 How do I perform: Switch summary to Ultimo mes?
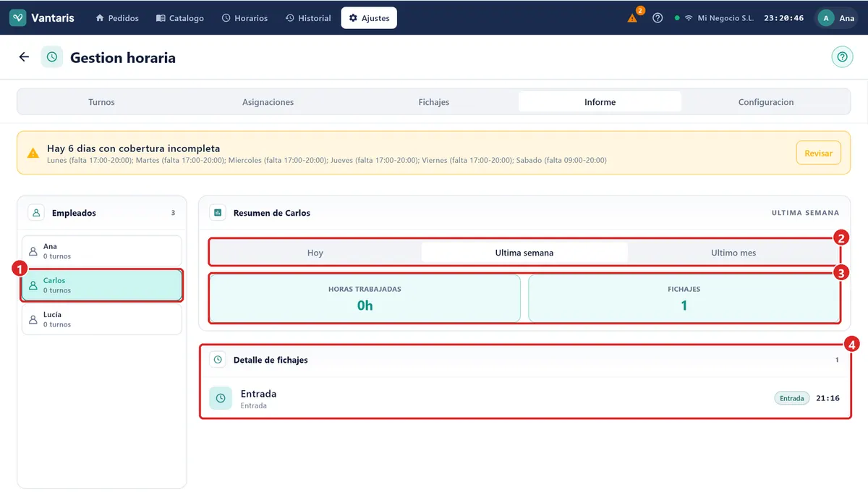(733, 253)
